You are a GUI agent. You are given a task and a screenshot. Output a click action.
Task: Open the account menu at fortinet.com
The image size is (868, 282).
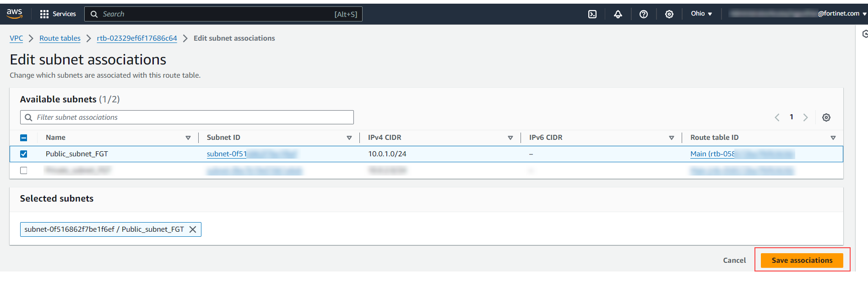798,14
